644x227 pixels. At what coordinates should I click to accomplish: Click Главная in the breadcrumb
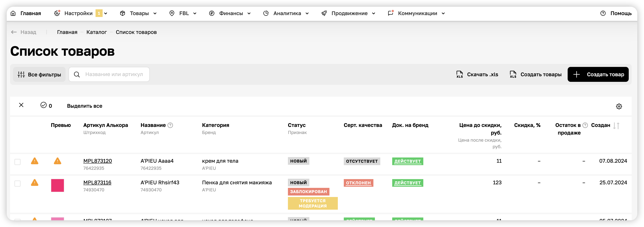coord(67,32)
